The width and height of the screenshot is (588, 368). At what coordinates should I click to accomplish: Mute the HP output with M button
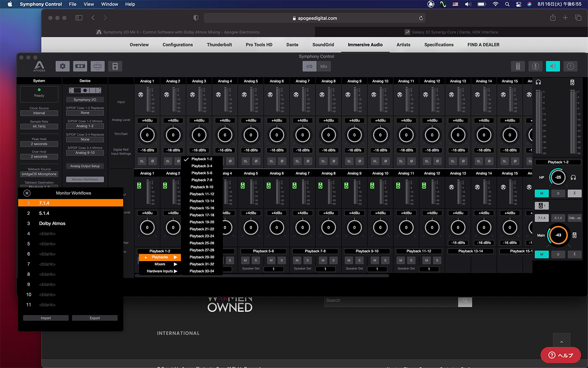[x=541, y=193]
